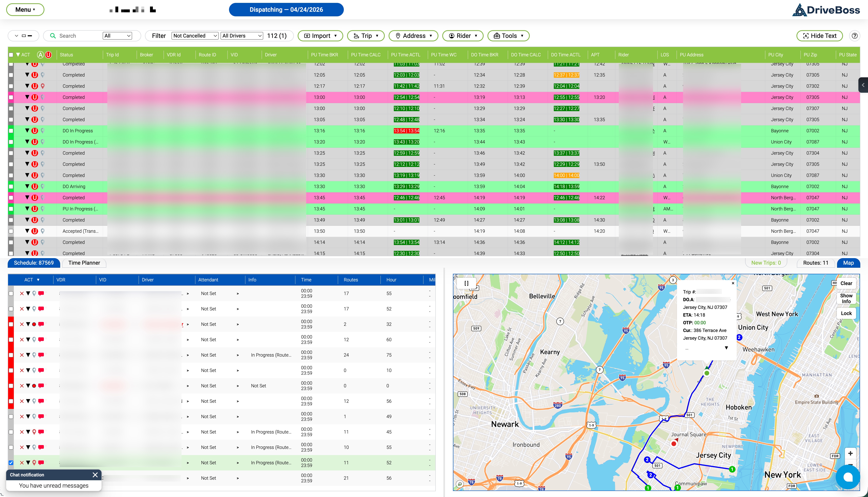The image size is (868, 497).
Task: Expand the Tools dropdown menu
Action: [x=508, y=36]
